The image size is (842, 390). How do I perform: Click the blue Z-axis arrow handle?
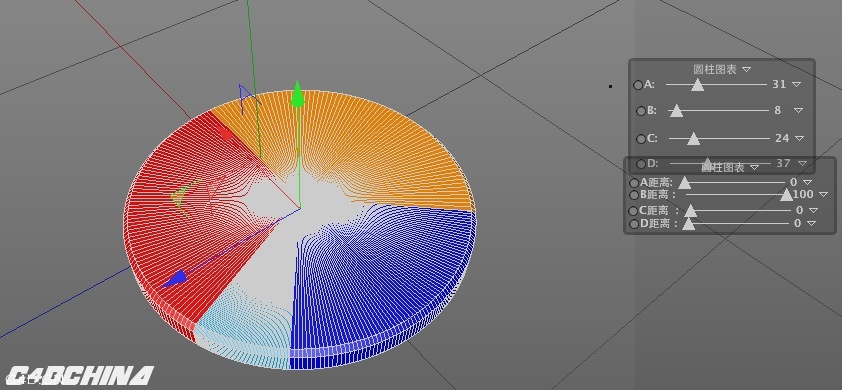175,279
